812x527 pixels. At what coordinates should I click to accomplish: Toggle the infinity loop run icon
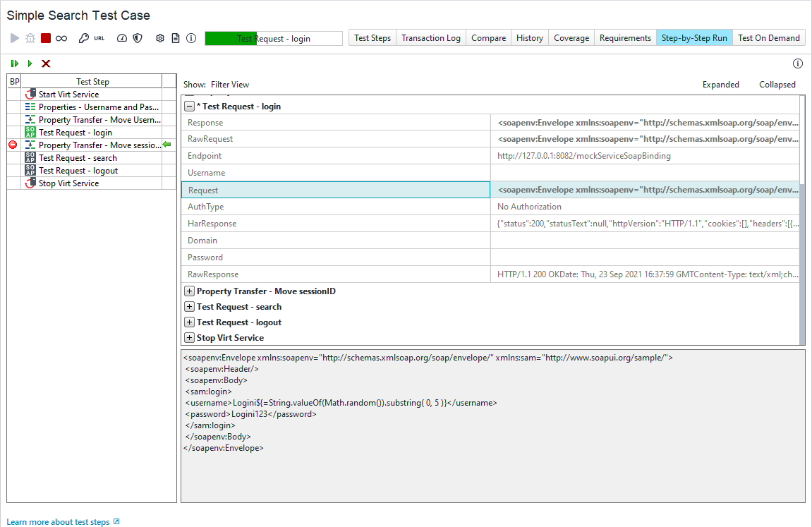pos(61,38)
